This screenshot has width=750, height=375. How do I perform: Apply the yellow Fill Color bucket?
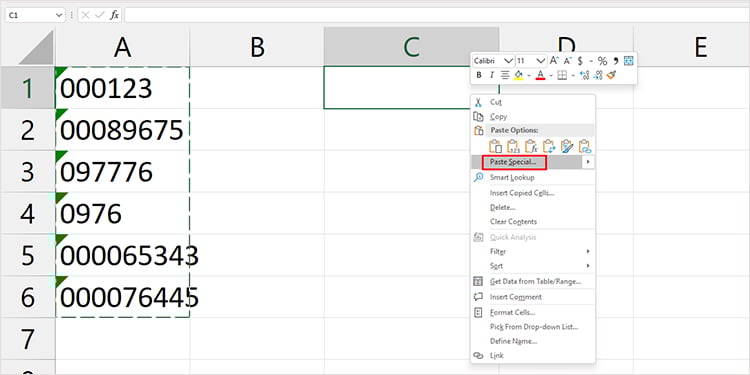pyautogui.click(x=518, y=75)
